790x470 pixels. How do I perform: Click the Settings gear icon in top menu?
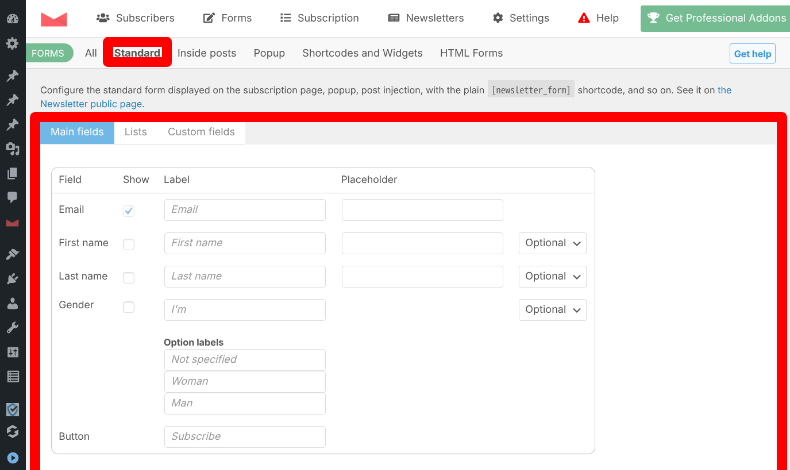[498, 18]
